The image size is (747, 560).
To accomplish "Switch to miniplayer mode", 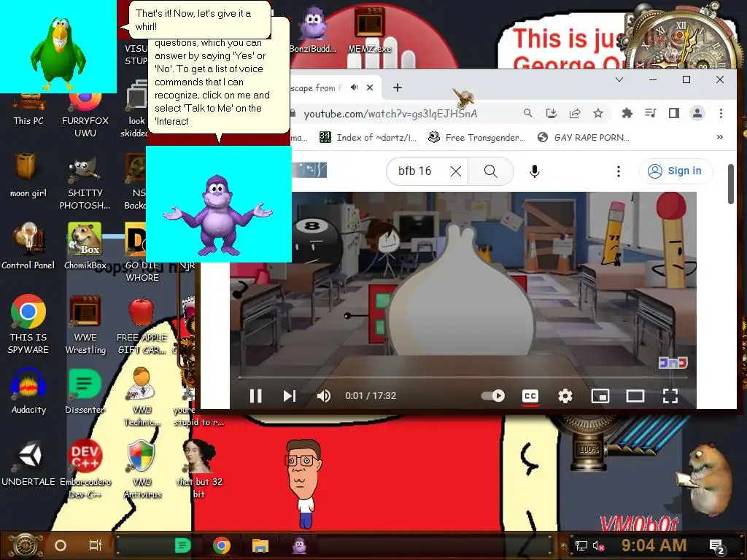I will (600, 396).
